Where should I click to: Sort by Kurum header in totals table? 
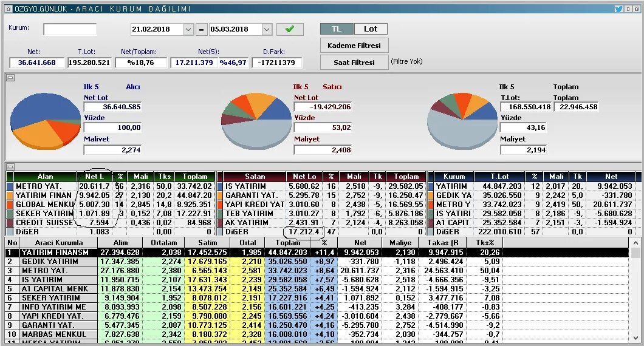point(454,177)
